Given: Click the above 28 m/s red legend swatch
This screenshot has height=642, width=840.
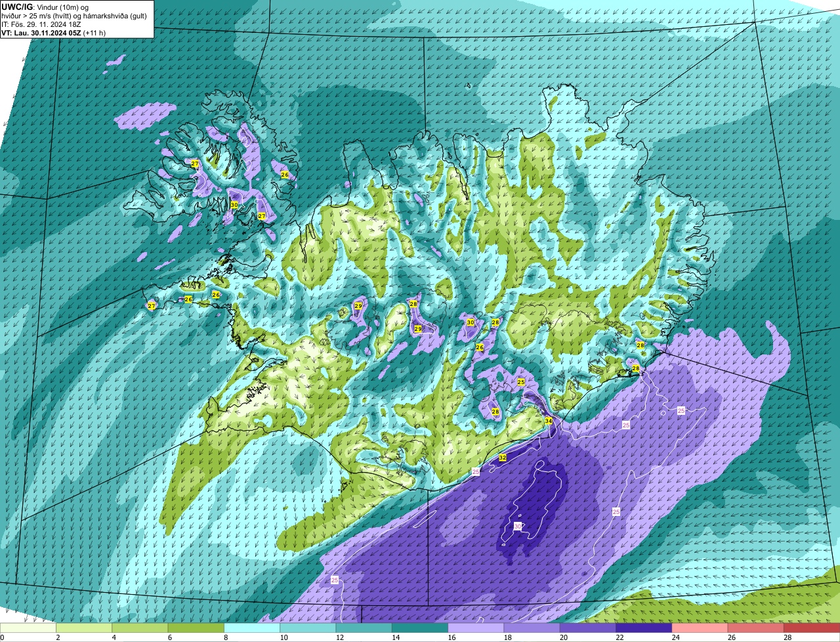Looking at the screenshot, I should point(812,628).
